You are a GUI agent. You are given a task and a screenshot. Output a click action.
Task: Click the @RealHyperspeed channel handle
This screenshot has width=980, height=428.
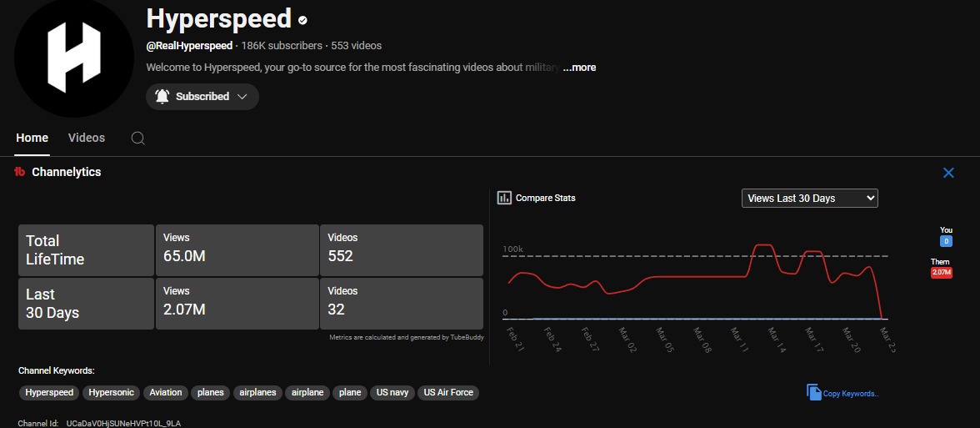189,46
